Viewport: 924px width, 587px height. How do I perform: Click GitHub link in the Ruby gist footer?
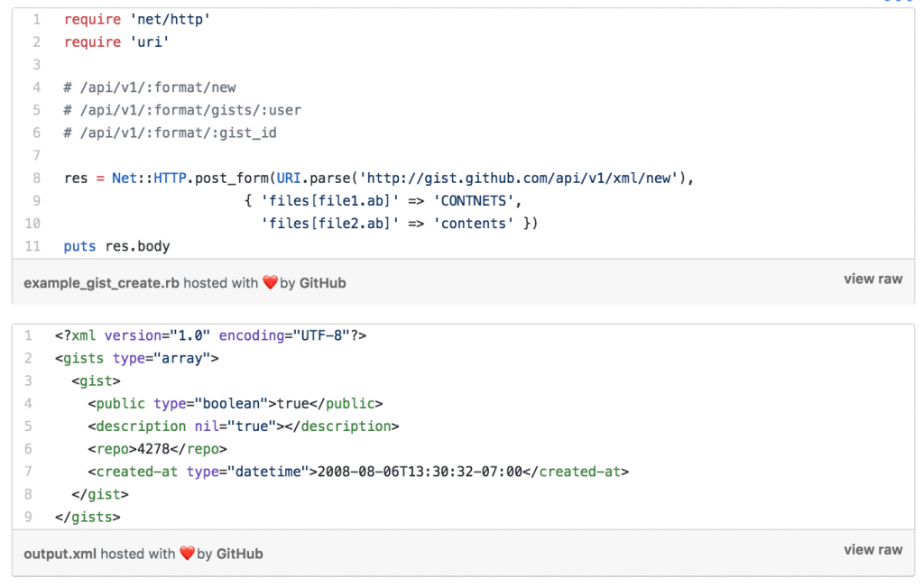coord(322,283)
